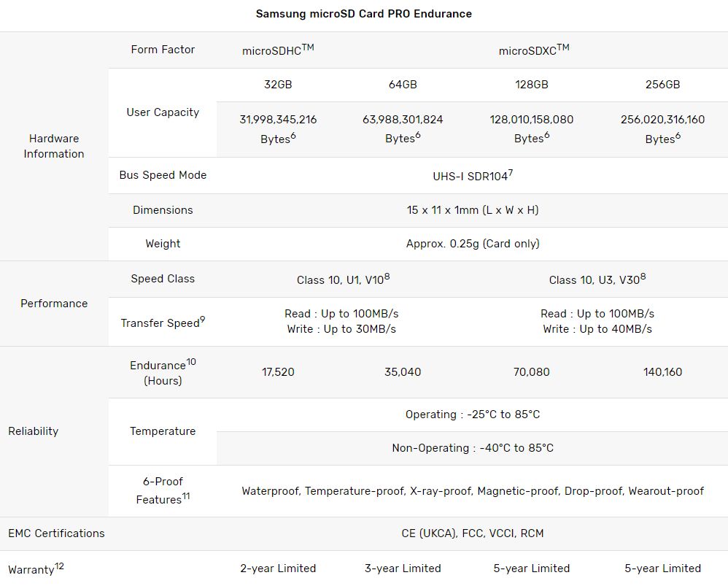Click the '70,080' endurance value
The height and width of the screenshot is (586, 728).
point(531,372)
